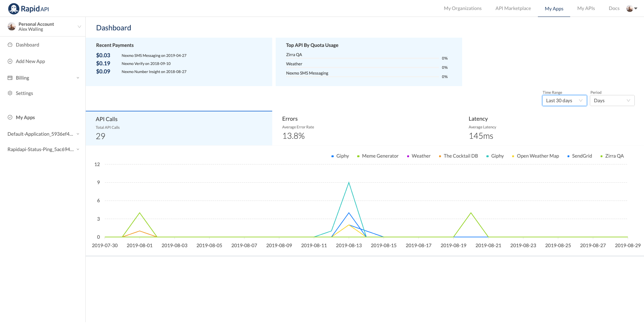The height and width of the screenshot is (326, 644).
Task: Click the My Apps check-circle icon
Action: [x=10, y=118]
